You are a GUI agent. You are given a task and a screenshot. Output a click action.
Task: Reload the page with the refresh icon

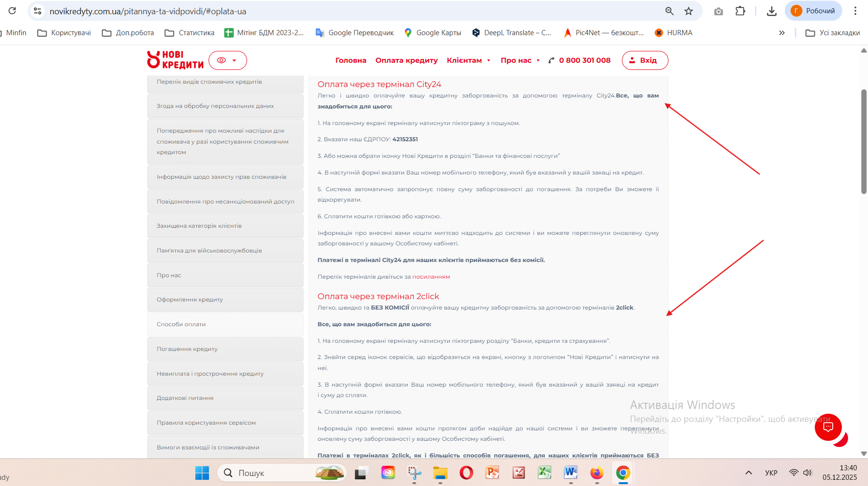[x=12, y=11]
